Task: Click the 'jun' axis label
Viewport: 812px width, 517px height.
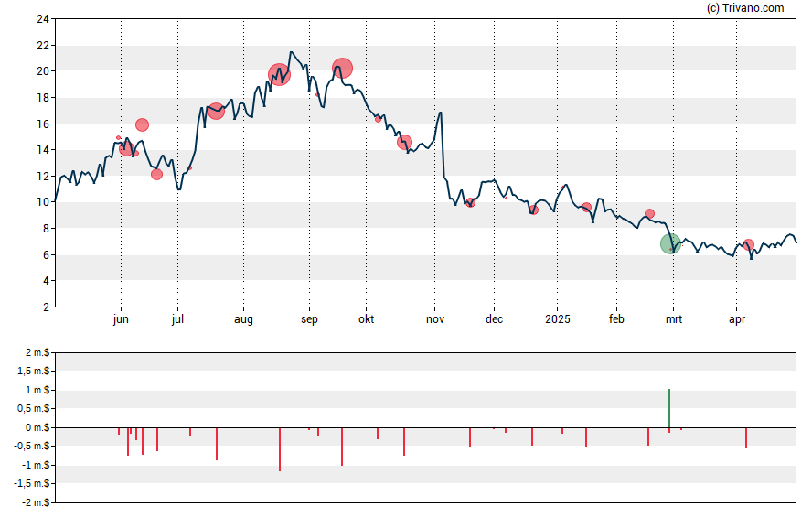Action: (x=121, y=319)
